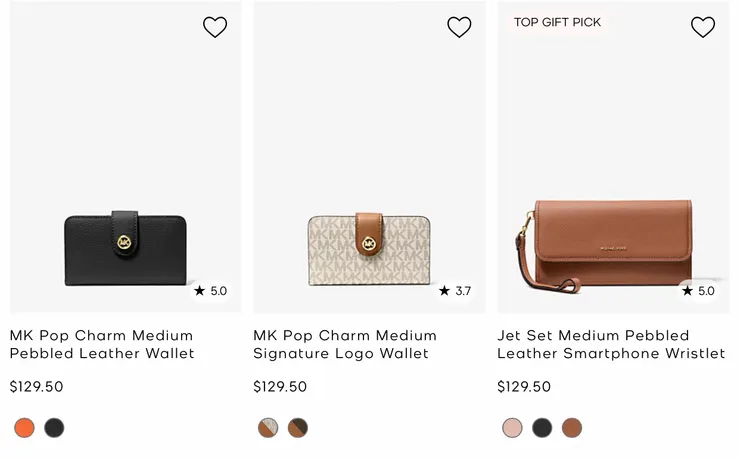
Task: Open the MK Pop Charm Medium Signature Logo Wallet link
Action: coord(345,344)
